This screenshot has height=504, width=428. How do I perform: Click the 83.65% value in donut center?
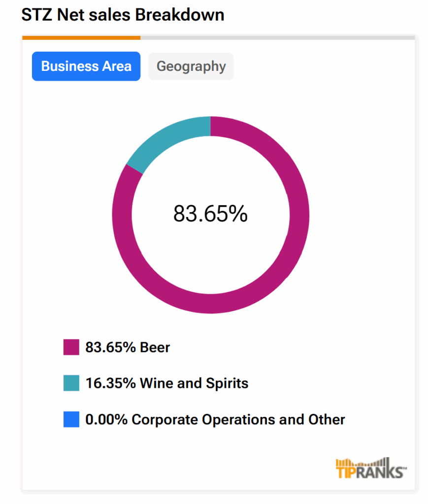210,214
